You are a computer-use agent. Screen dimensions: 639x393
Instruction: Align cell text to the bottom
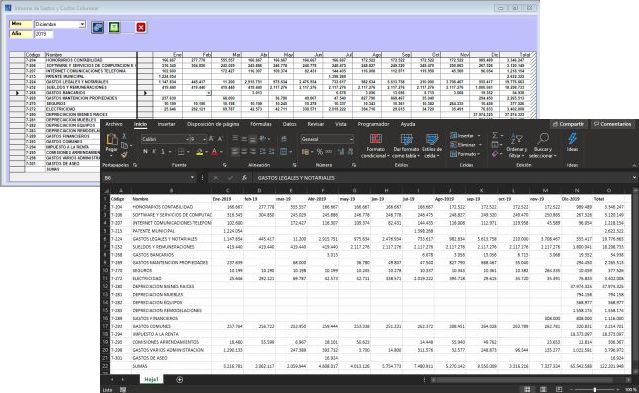coord(253,139)
